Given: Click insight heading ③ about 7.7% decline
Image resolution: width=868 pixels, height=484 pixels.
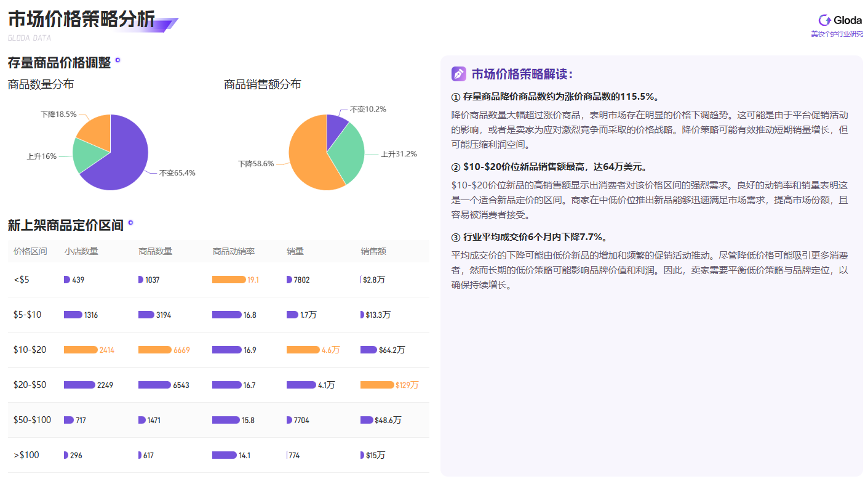Looking at the screenshot, I should click(530, 237).
